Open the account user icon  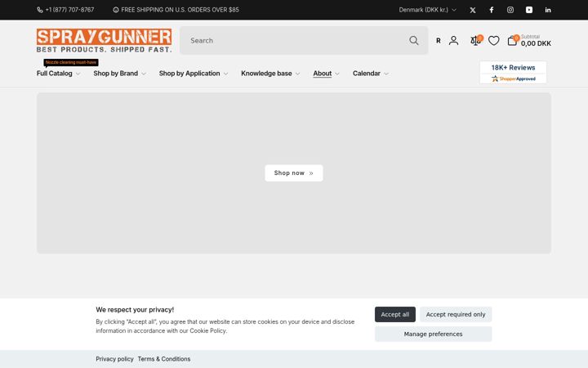tap(453, 41)
